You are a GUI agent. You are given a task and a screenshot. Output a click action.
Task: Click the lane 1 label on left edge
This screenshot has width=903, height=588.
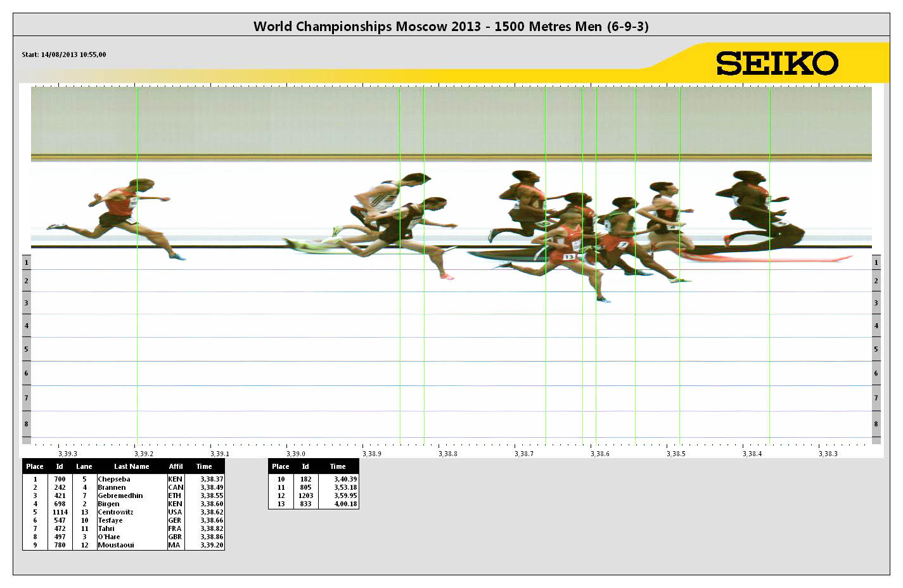pyautogui.click(x=26, y=262)
